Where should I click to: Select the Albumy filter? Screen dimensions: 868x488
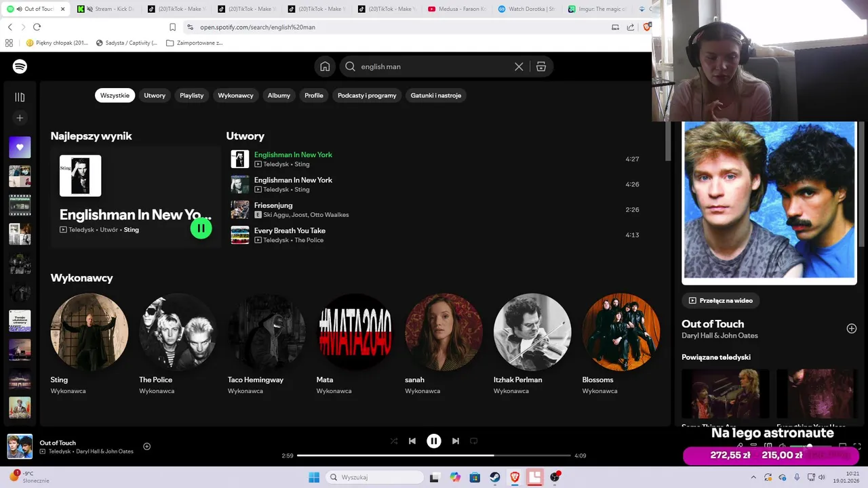tap(279, 96)
